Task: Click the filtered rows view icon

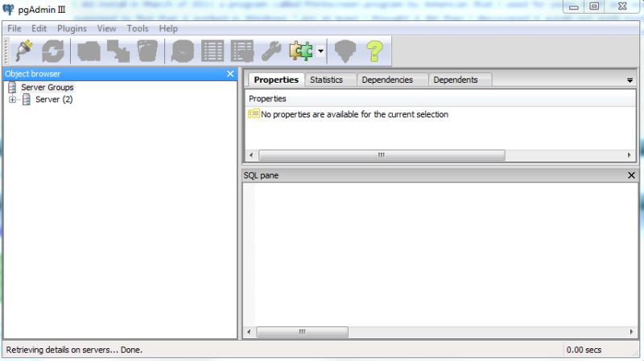Action: (242, 51)
